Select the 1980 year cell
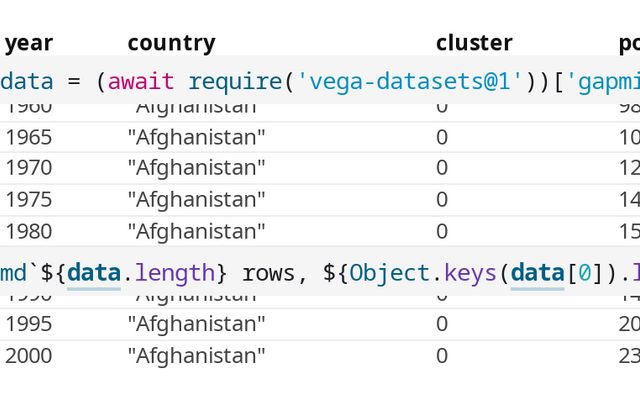The height and width of the screenshot is (400, 640). point(29,231)
